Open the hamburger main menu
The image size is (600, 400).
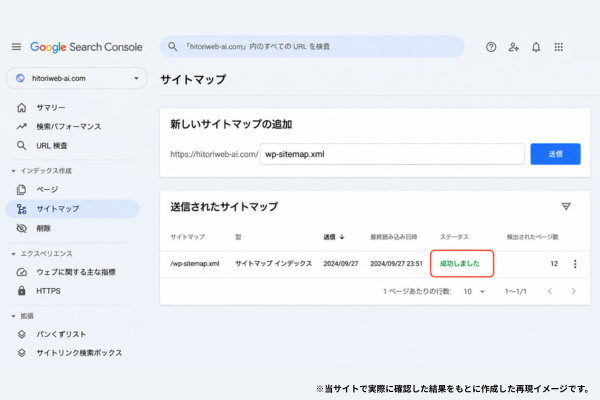click(x=16, y=47)
